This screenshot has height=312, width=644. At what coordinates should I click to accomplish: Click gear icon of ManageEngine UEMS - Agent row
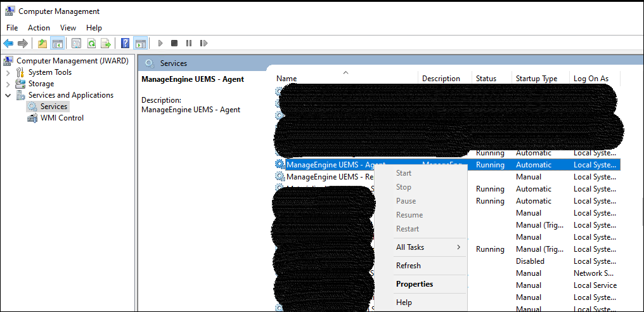[x=280, y=164]
